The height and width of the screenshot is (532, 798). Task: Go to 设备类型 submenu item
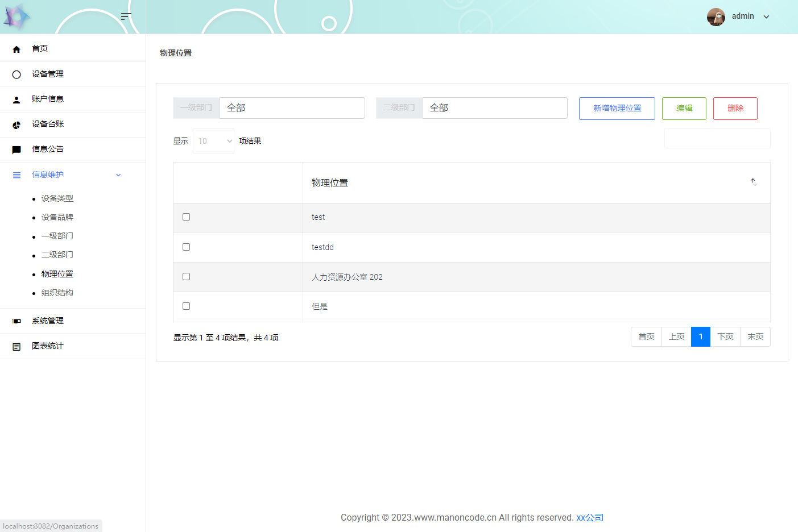pyautogui.click(x=57, y=198)
